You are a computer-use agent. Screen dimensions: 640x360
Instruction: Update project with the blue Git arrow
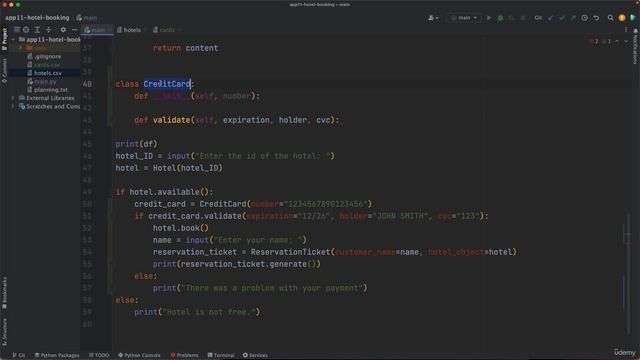(x=551, y=18)
